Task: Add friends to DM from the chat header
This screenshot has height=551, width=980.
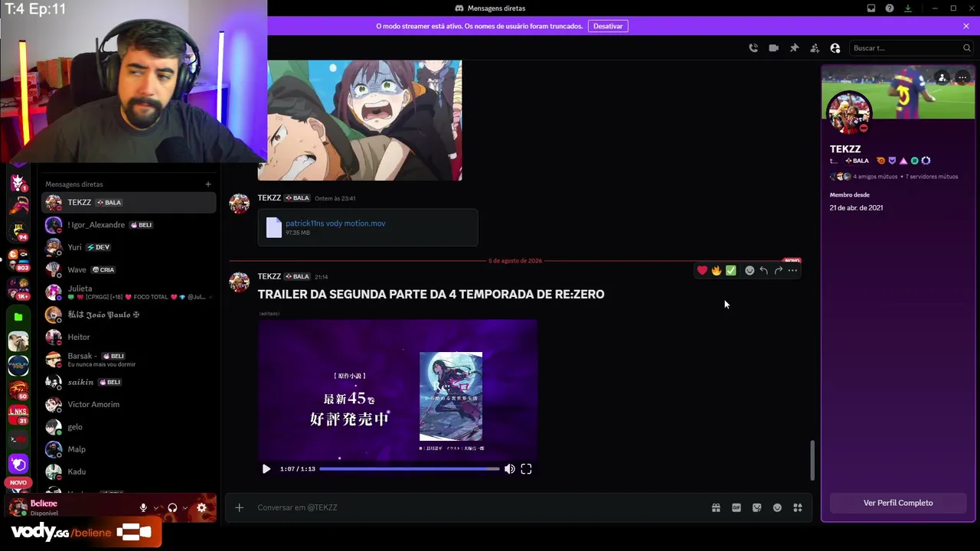Action: click(x=815, y=47)
